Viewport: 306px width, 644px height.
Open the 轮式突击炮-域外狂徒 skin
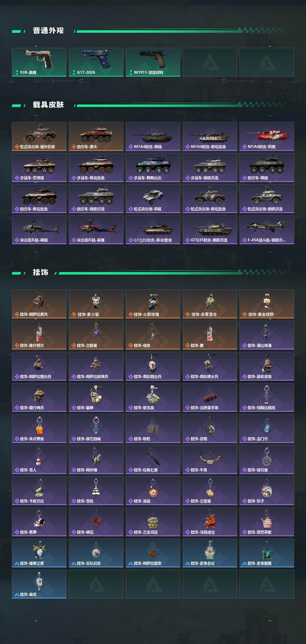pos(39,136)
